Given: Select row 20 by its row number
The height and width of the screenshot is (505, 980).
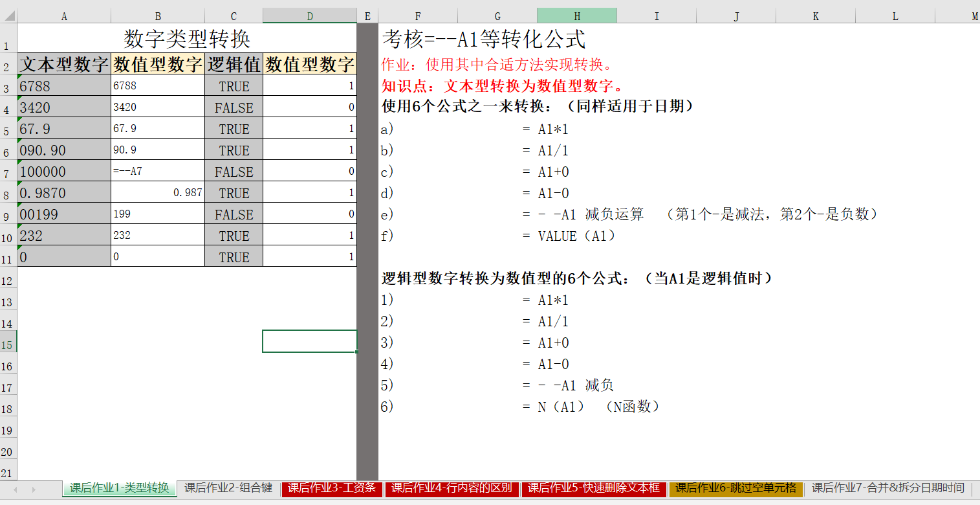Looking at the screenshot, I should tap(8, 449).
